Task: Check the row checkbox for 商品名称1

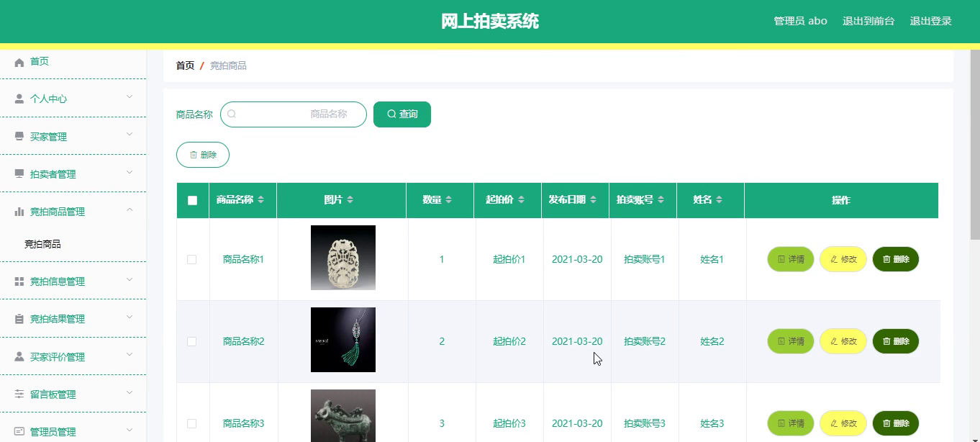Action: pos(191,259)
